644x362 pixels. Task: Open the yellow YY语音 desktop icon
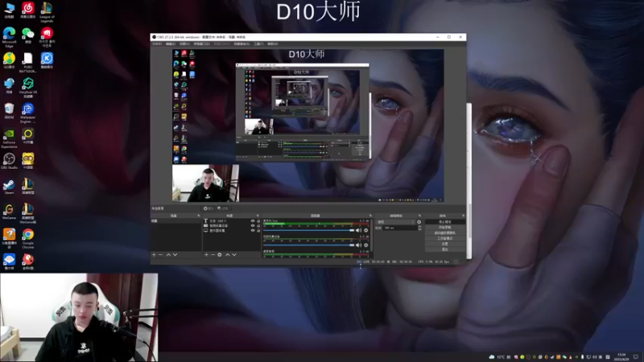28,160
